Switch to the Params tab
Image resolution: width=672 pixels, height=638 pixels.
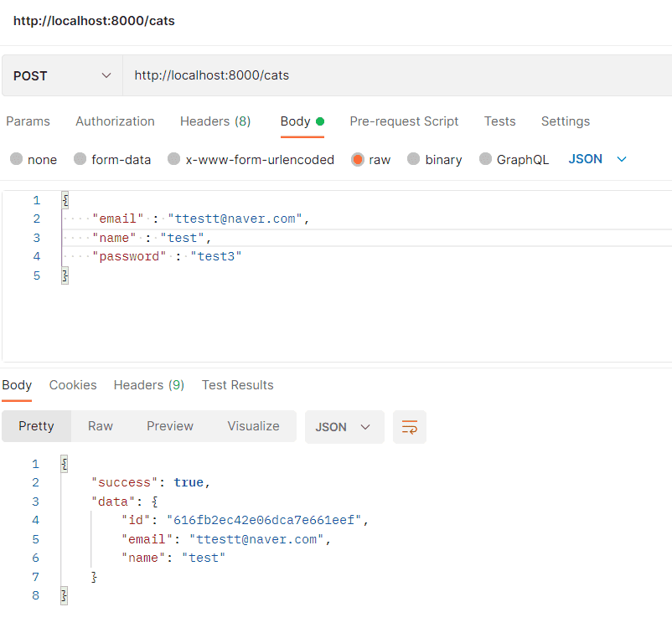click(x=28, y=121)
